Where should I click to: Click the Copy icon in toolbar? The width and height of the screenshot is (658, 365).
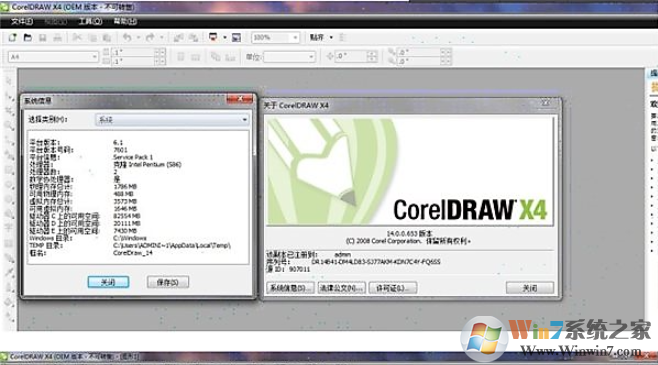92,38
